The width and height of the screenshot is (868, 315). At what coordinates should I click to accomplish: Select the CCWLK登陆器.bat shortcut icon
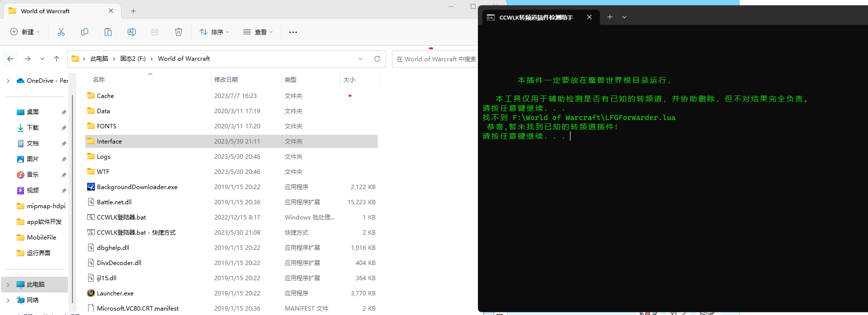[x=91, y=232]
